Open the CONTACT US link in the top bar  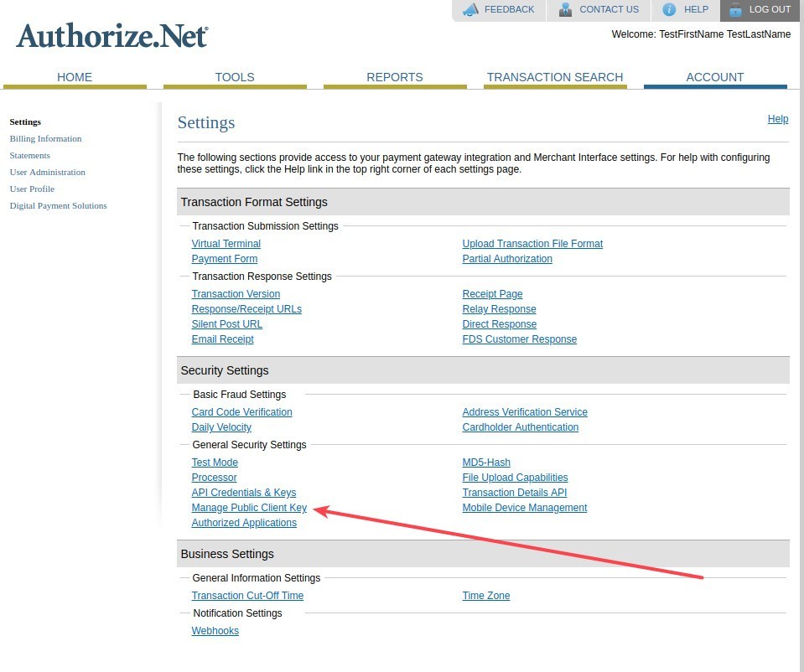(609, 9)
